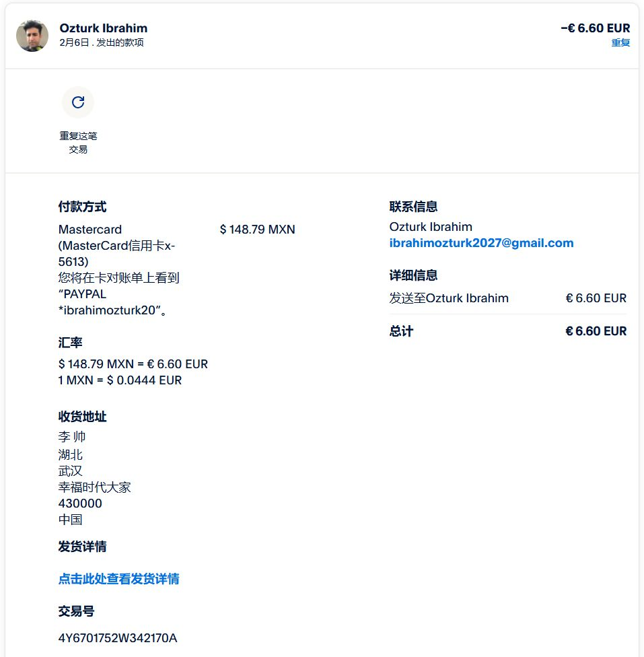The image size is (644, 657).
Task: Click the 重复这笔交易 label text
Action: click(x=78, y=143)
